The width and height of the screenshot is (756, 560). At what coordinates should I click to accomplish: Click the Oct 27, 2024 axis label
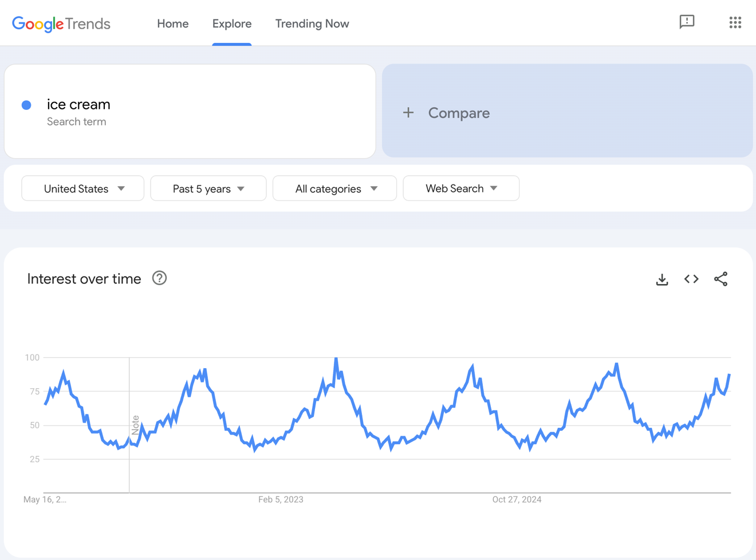point(517,499)
